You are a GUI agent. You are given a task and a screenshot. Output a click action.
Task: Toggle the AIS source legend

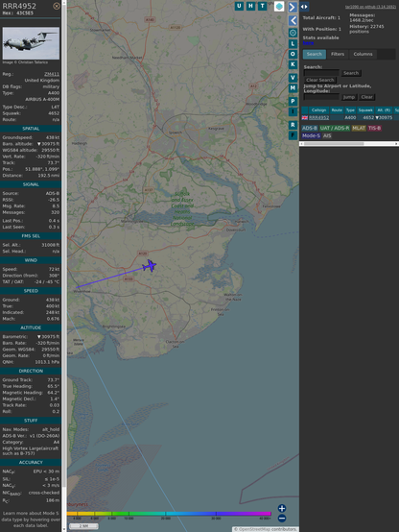coord(327,135)
